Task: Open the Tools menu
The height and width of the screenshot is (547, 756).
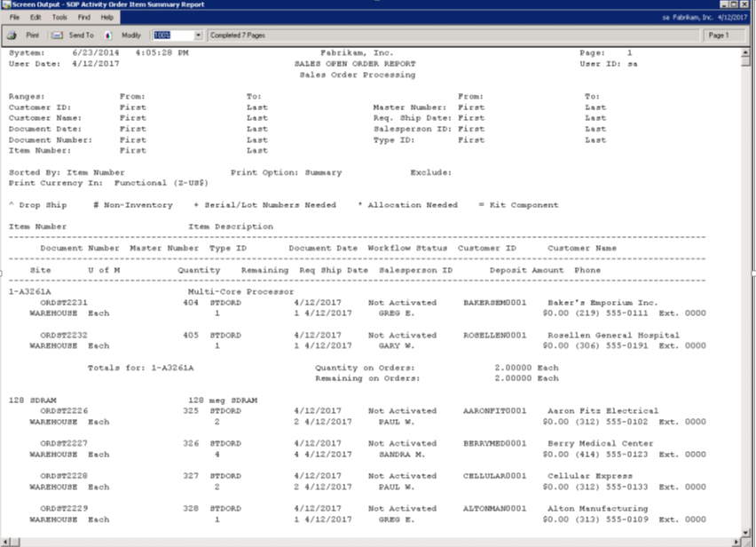Action: 59,17
